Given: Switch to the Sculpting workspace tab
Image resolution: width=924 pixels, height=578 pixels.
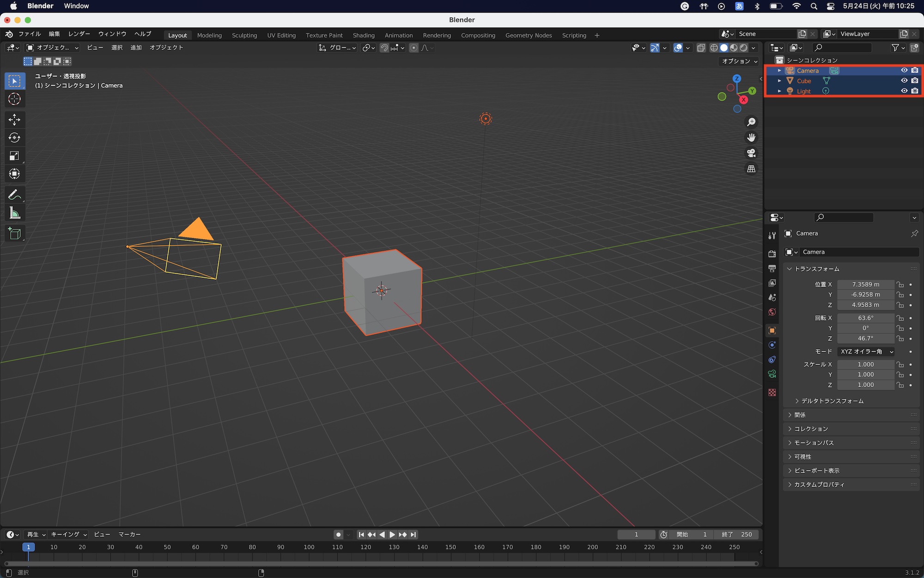Looking at the screenshot, I should click(244, 35).
